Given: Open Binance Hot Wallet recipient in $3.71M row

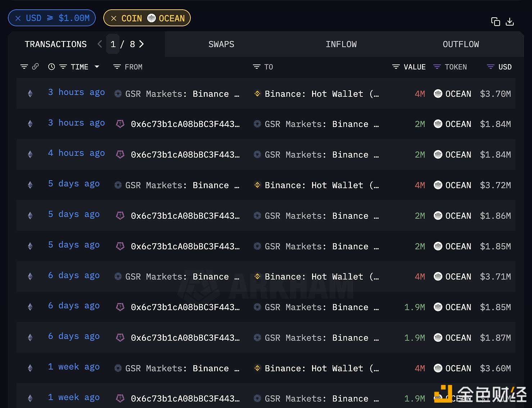Looking at the screenshot, I should click(x=322, y=277).
